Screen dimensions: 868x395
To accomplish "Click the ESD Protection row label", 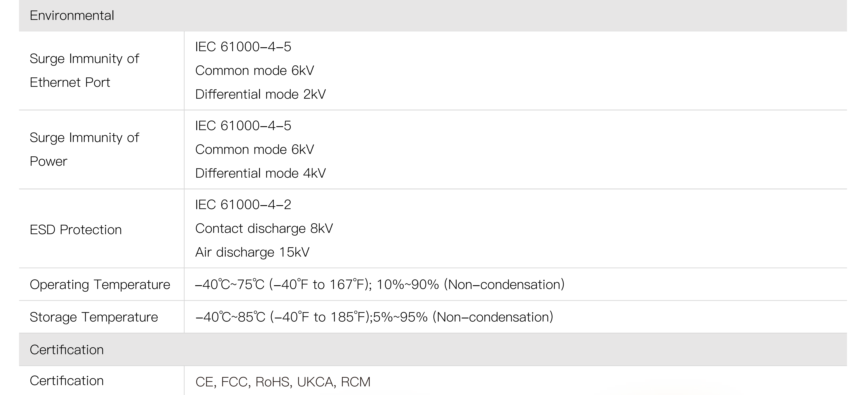I will point(75,230).
